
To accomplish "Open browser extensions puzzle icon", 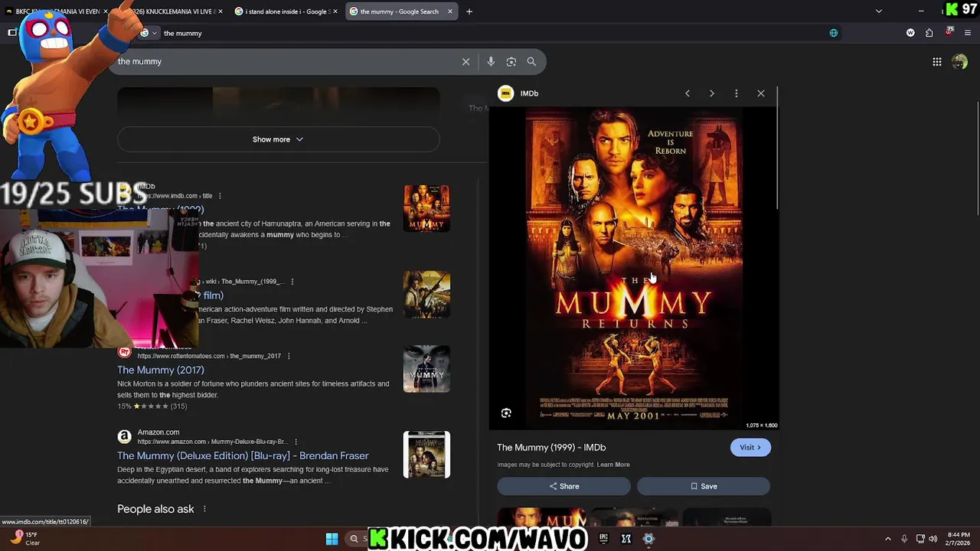I will [929, 33].
